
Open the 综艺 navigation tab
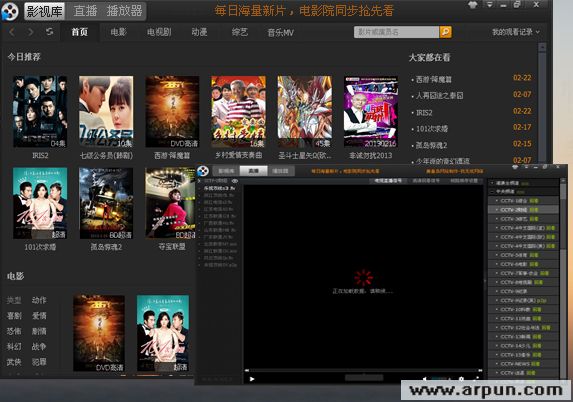point(240,32)
